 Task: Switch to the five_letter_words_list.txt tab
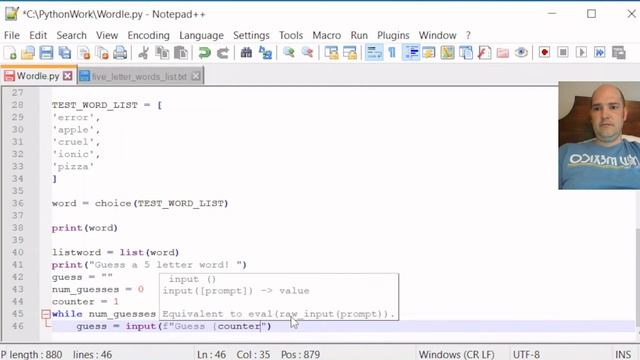[139, 76]
